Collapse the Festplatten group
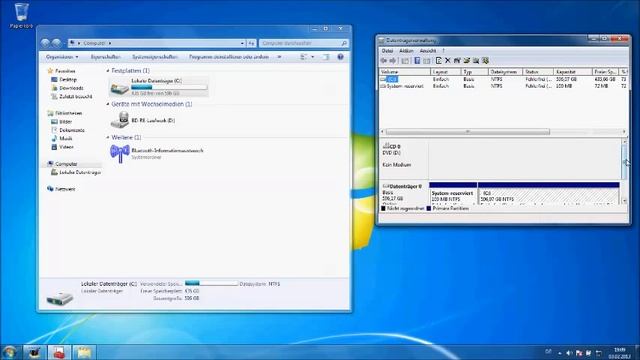640x360 pixels. pos(108,71)
